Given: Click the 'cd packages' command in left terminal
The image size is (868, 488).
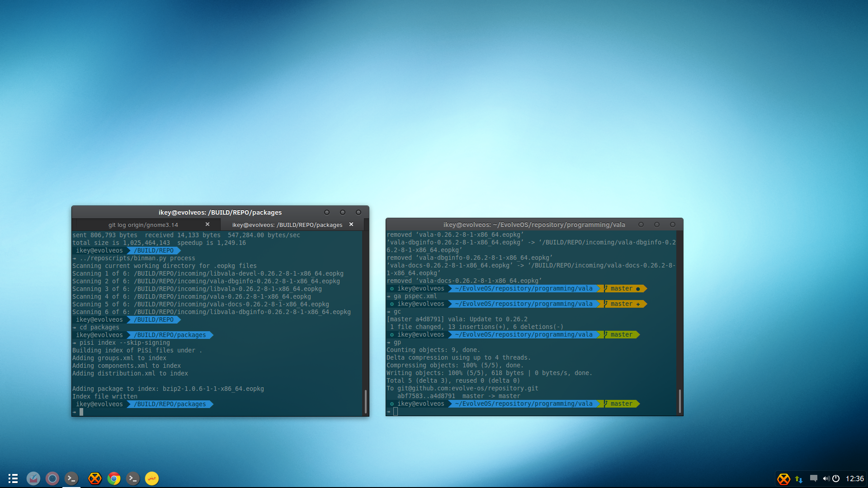Looking at the screenshot, I should 99,328.
